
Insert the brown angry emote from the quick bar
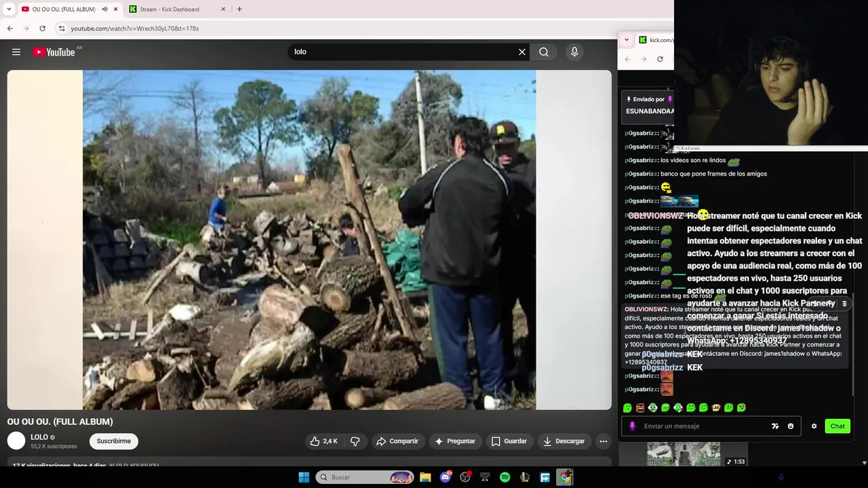pyautogui.click(x=639, y=408)
